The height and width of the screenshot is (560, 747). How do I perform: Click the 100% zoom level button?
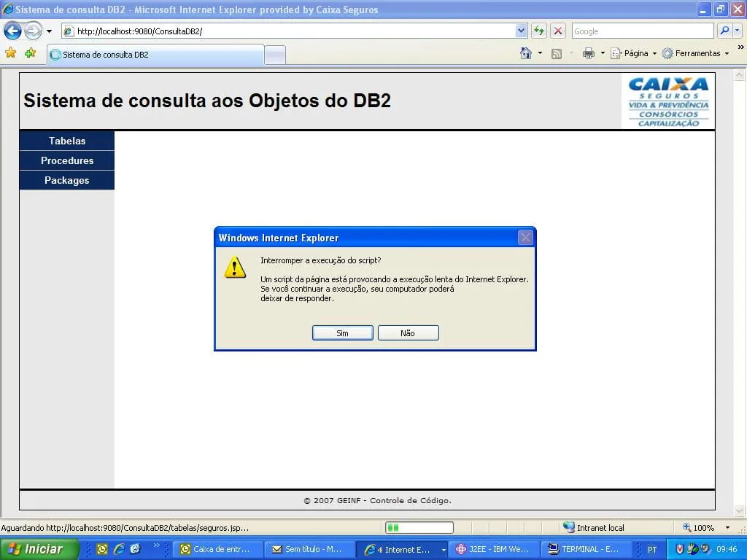click(x=699, y=528)
